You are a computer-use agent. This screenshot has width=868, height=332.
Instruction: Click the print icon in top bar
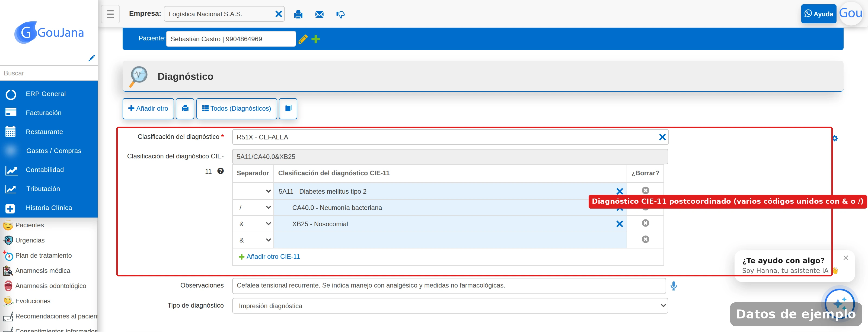[298, 14]
